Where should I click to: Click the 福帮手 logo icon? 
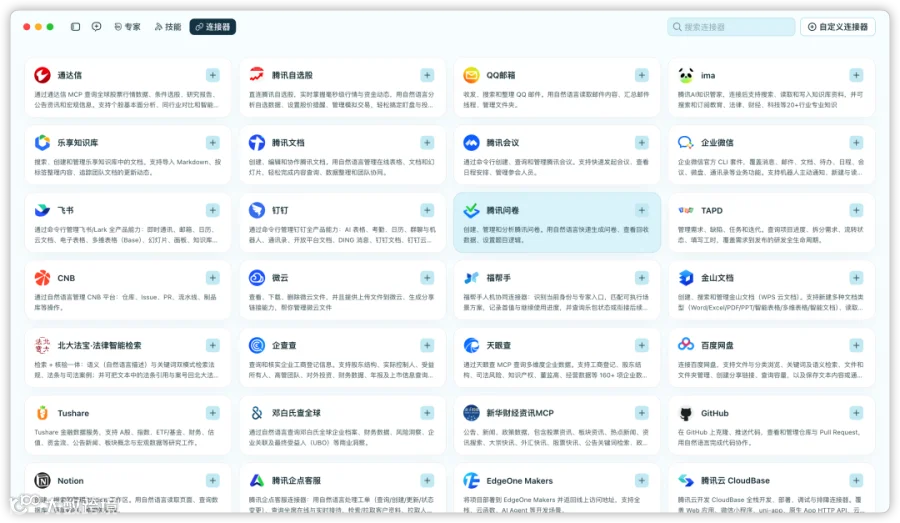[x=471, y=278]
